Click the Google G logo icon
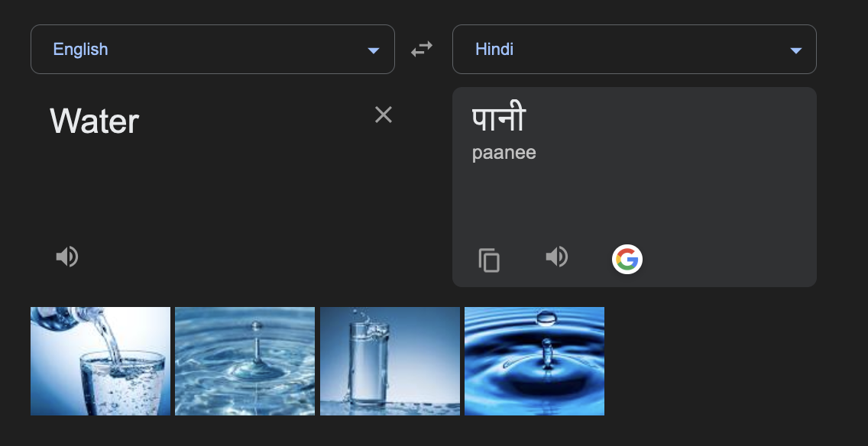This screenshot has height=446, width=868. pyautogui.click(x=627, y=260)
